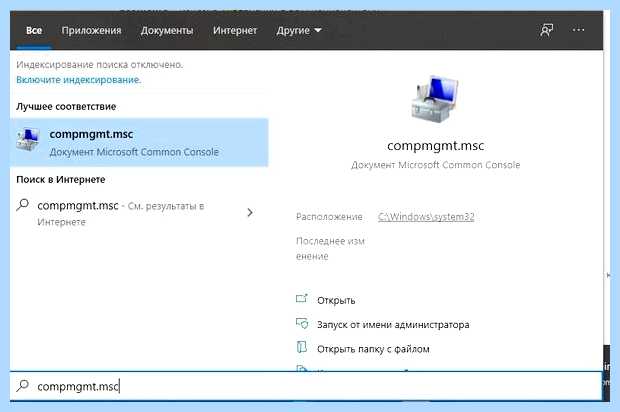Choose Открыть папку с файлом
The image size is (620, 412).
pos(373,349)
